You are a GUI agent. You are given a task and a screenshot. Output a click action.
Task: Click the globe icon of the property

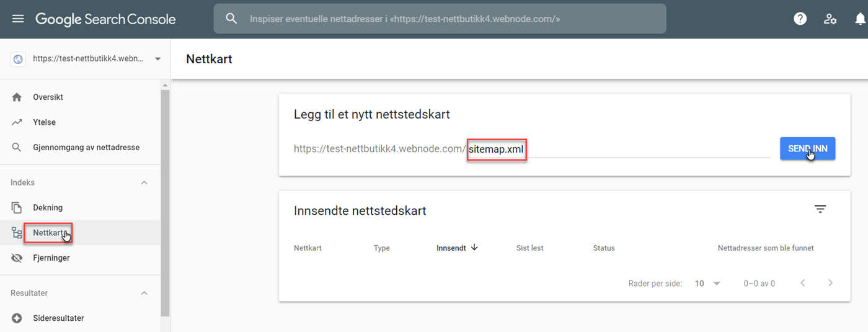point(17,59)
